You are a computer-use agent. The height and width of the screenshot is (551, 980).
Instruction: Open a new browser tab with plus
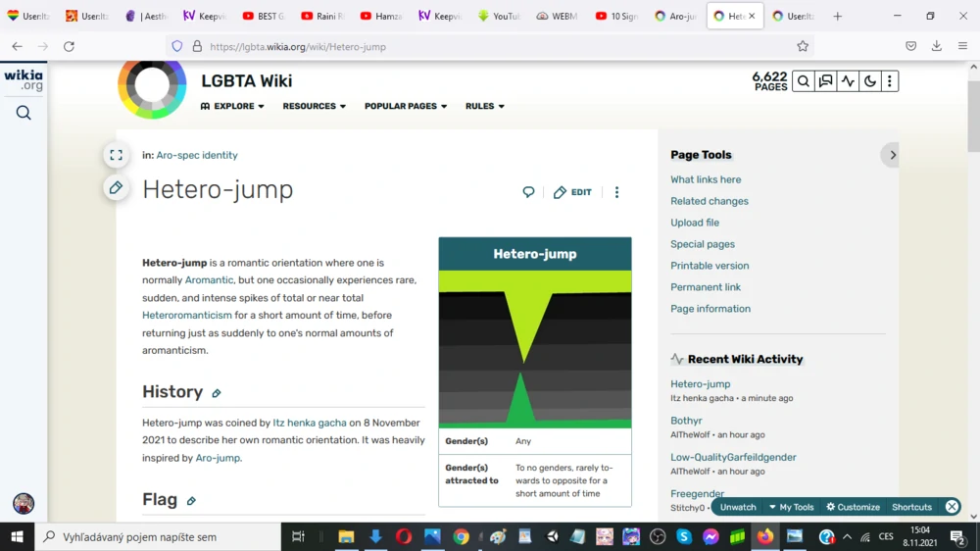tap(838, 17)
